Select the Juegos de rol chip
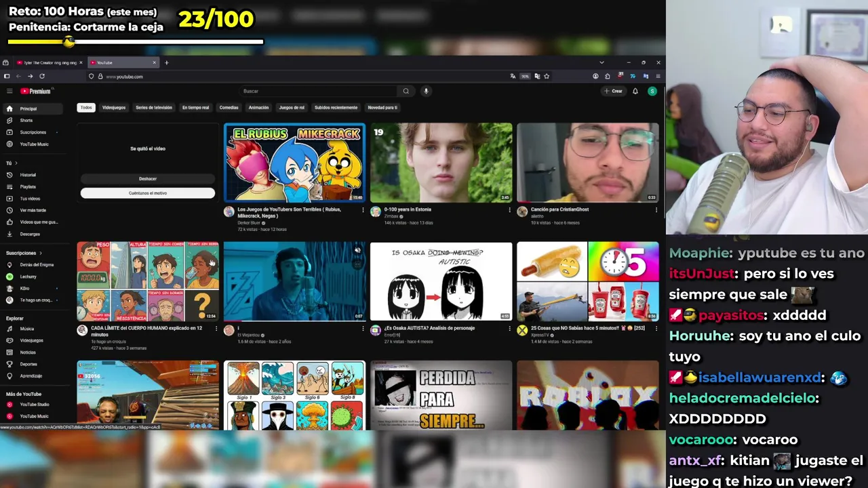The height and width of the screenshot is (488, 868). click(x=292, y=107)
